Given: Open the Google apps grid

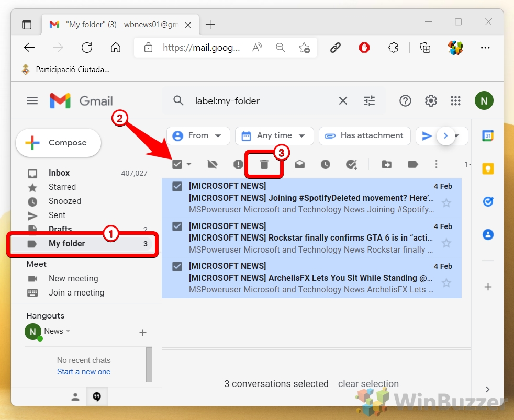Looking at the screenshot, I should click(x=455, y=100).
